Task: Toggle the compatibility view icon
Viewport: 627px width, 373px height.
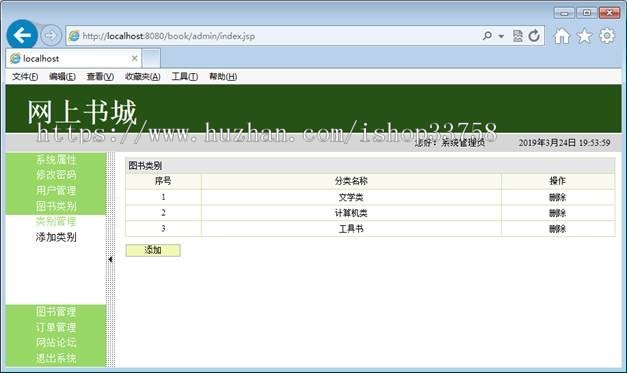Action: coord(517,36)
